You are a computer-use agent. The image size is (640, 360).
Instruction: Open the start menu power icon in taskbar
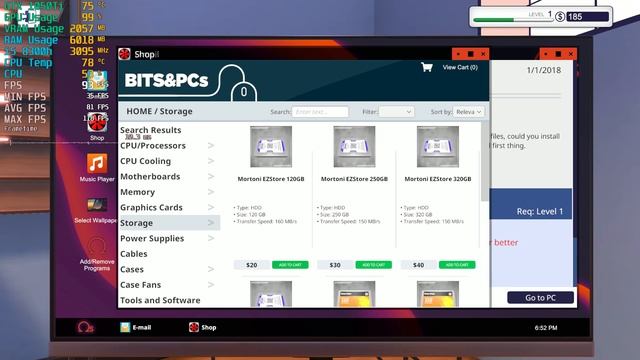[85, 327]
